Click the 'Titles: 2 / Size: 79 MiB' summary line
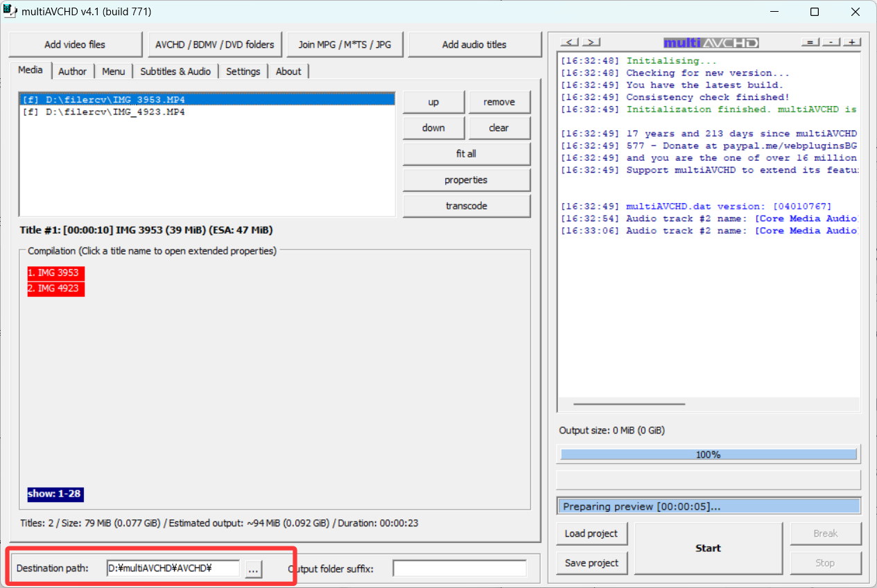The width and height of the screenshot is (877, 588). [x=218, y=524]
